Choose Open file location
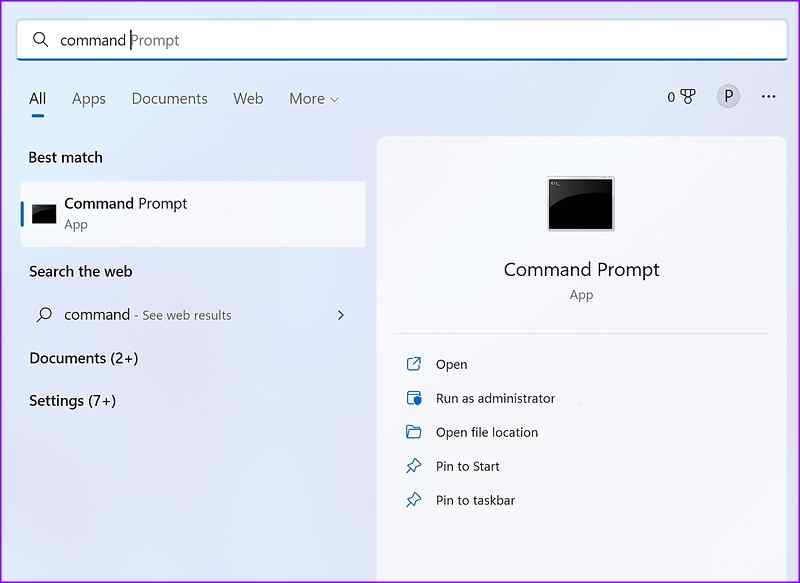 487,433
